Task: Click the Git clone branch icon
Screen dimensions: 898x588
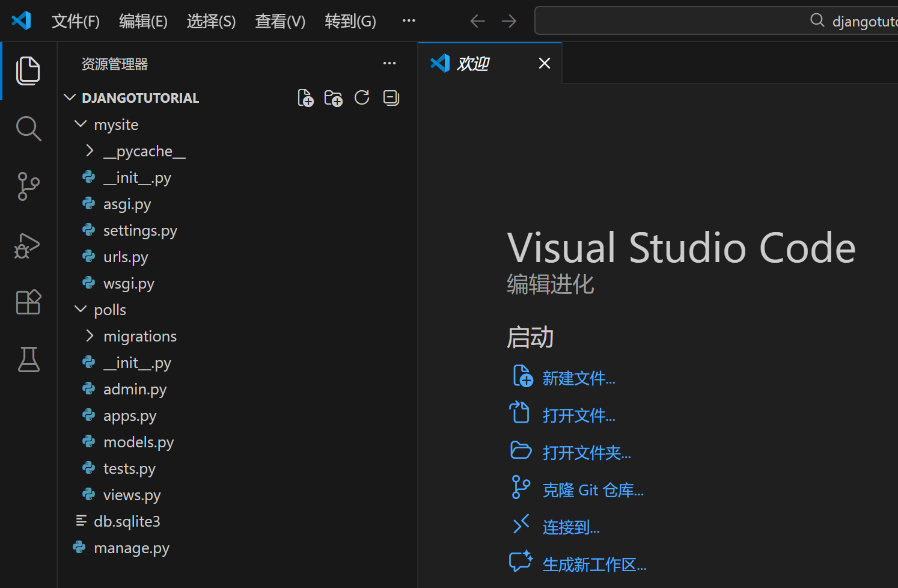Action: [x=521, y=487]
